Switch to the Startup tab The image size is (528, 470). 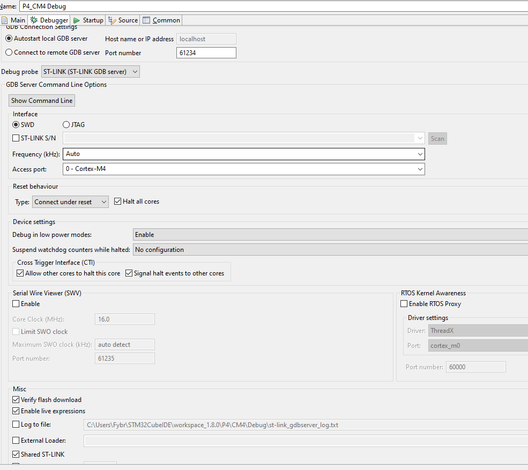tap(89, 20)
